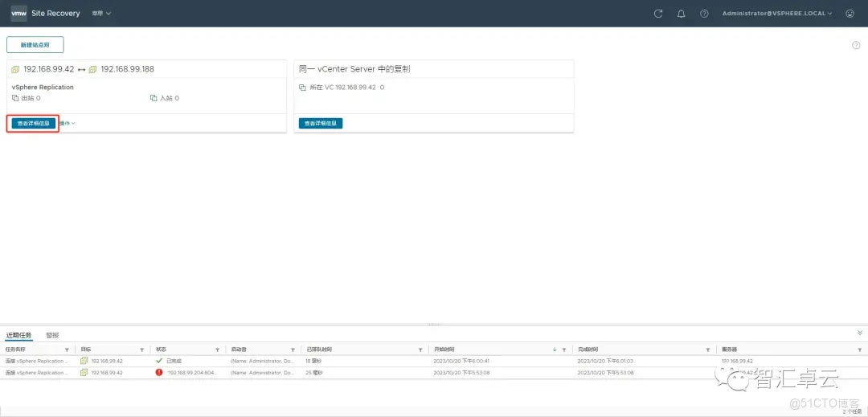Switch to the 警报 tab
This screenshot has height=417, width=868.
[x=52, y=335]
